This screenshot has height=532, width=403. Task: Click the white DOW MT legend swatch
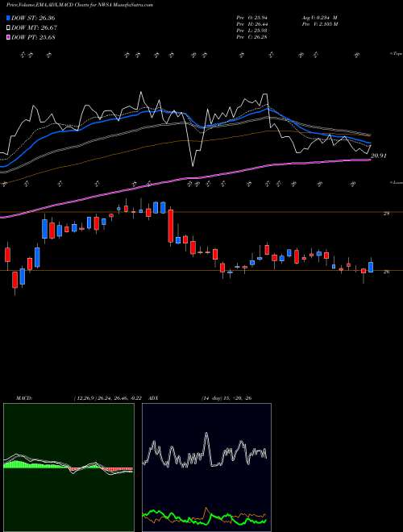click(9, 28)
